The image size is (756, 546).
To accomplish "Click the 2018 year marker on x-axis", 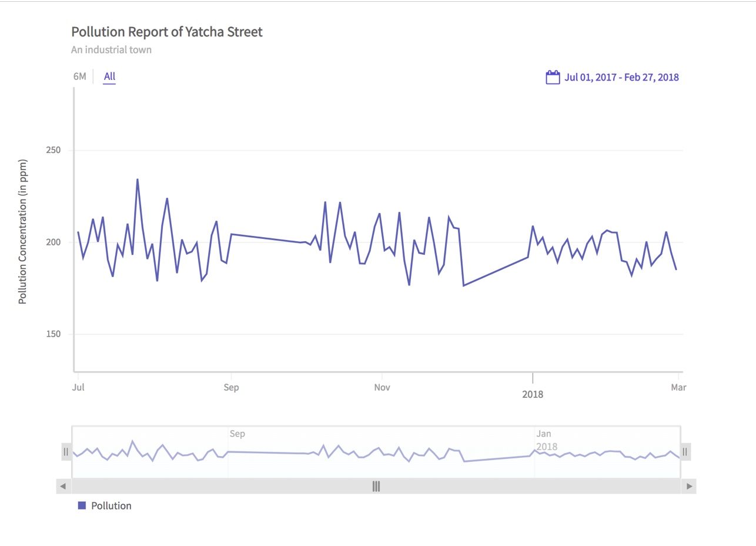I will (x=533, y=394).
